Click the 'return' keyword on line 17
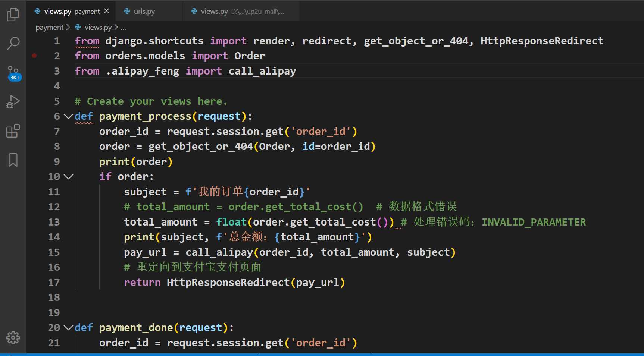 click(x=142, y=283)
